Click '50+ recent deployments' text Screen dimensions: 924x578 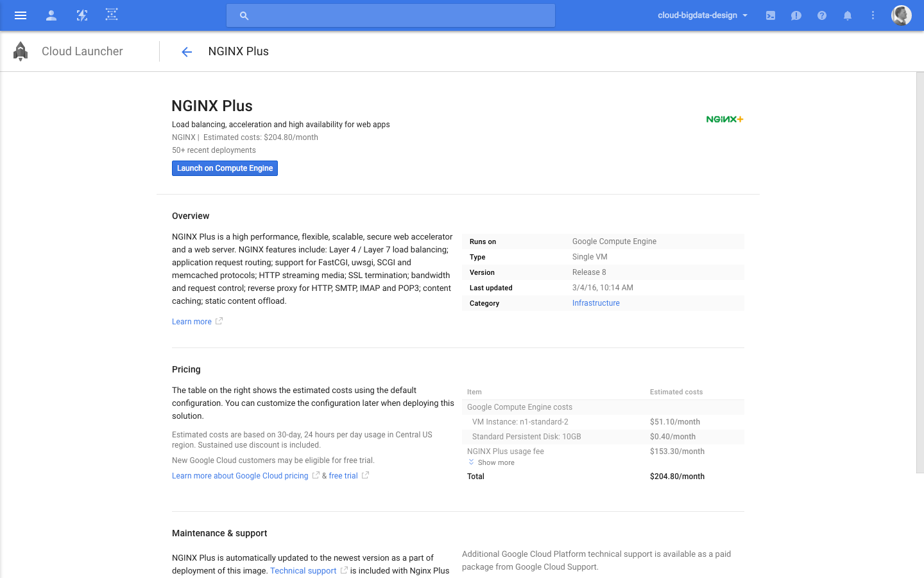tap(214, 150)
